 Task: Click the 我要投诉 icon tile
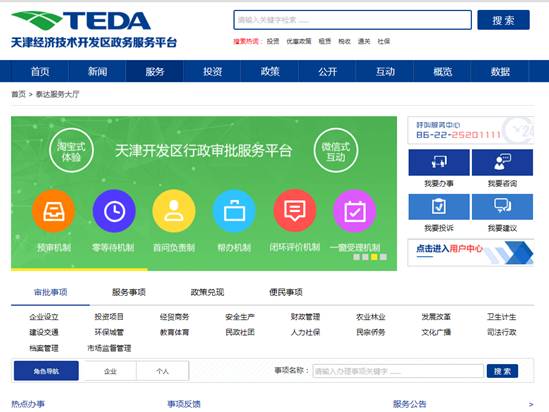point(439,207)
